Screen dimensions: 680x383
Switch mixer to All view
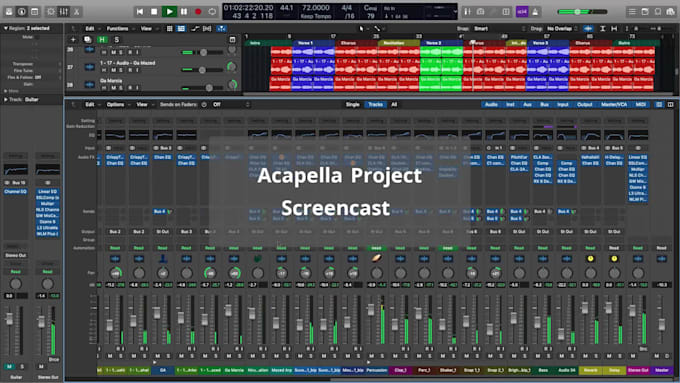(x=394, y=105)
